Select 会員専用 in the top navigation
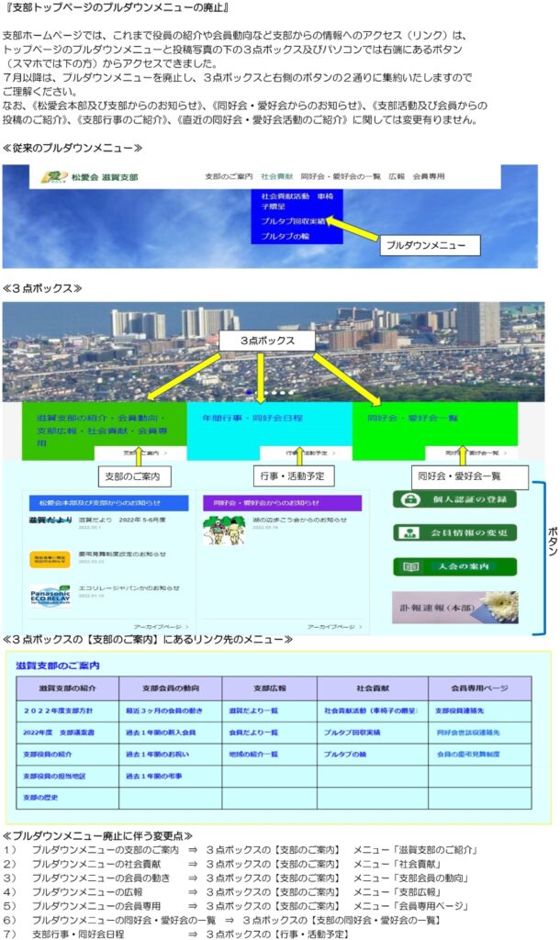 (x=429, y=175)
